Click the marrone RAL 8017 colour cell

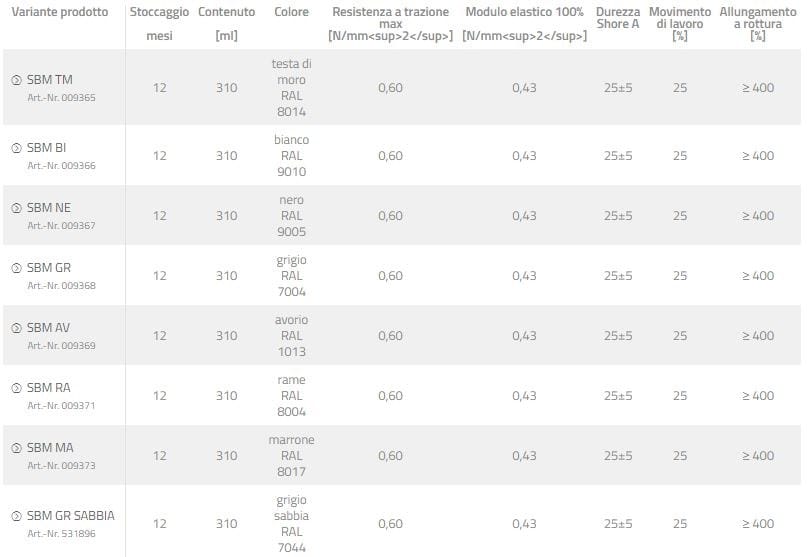click(291, 456)
